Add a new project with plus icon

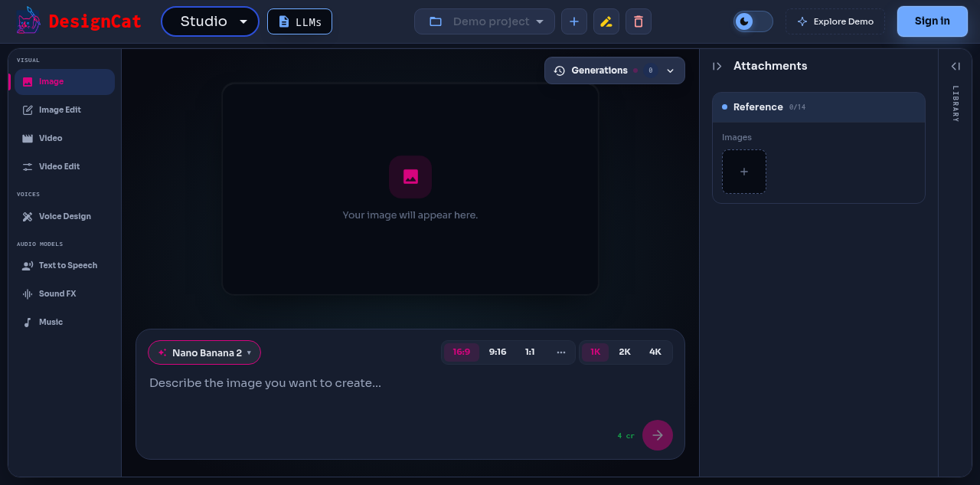click(574, 21)
